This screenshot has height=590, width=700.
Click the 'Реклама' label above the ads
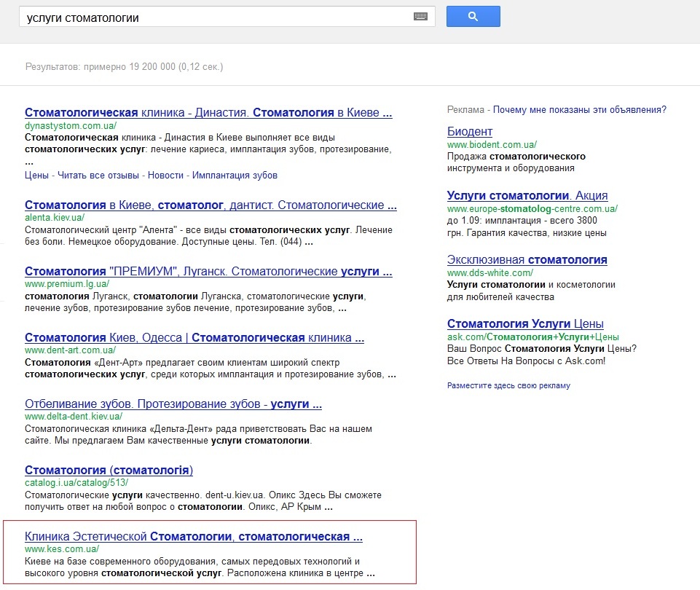tap(465, 110)
